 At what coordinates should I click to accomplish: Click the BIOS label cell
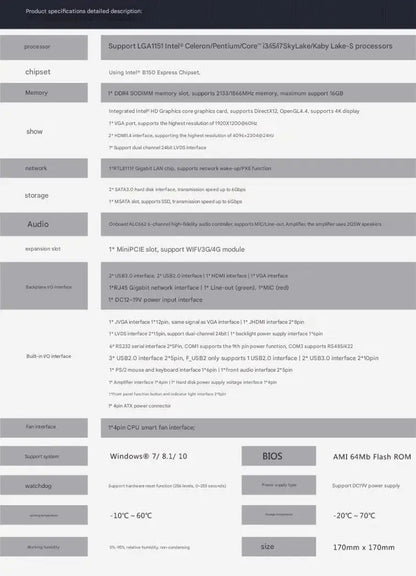point(279,456)
